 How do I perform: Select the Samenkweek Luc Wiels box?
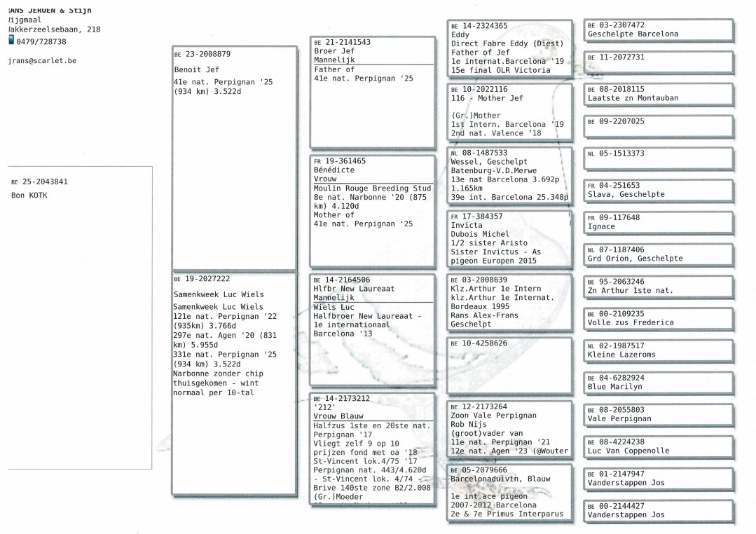click(x=233, y=383)
